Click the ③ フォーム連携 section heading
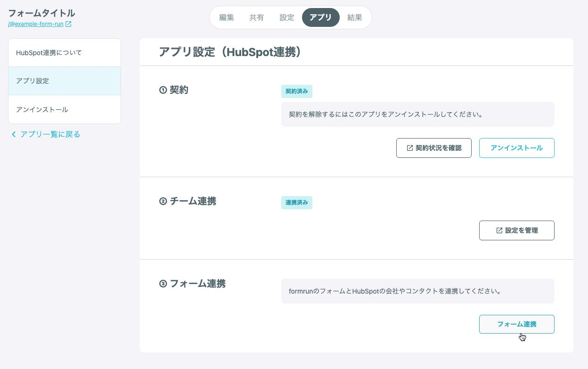The width and height of the screenshot is (588, 369). tap(192, 284)
